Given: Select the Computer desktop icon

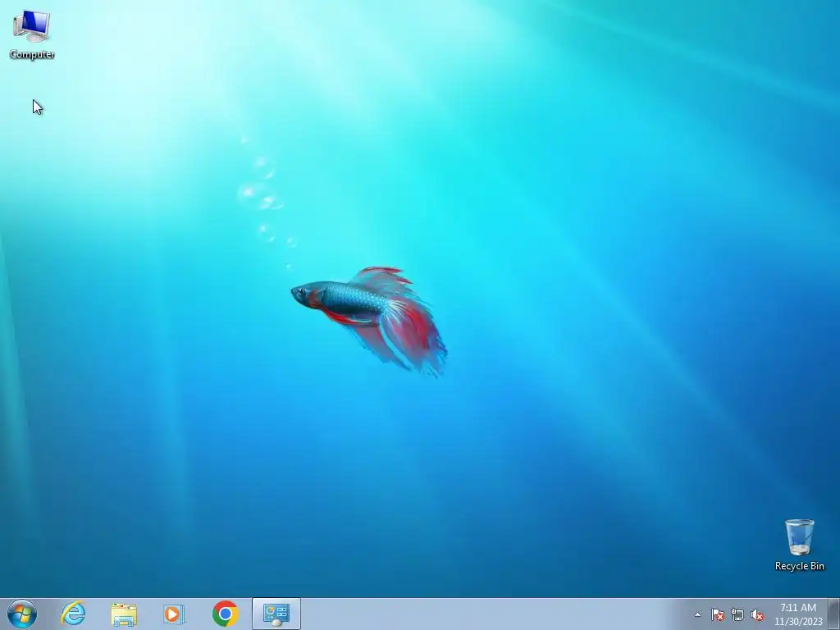Looking at the screenshot, I should click(x=32, y=34).
